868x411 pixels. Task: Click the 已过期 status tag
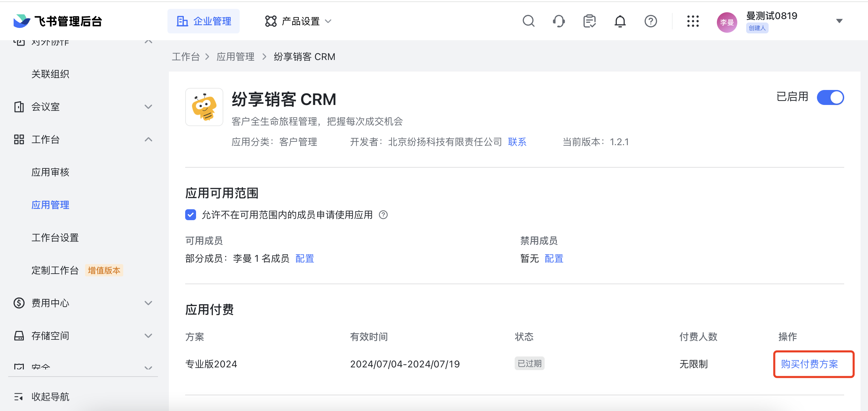529,363
